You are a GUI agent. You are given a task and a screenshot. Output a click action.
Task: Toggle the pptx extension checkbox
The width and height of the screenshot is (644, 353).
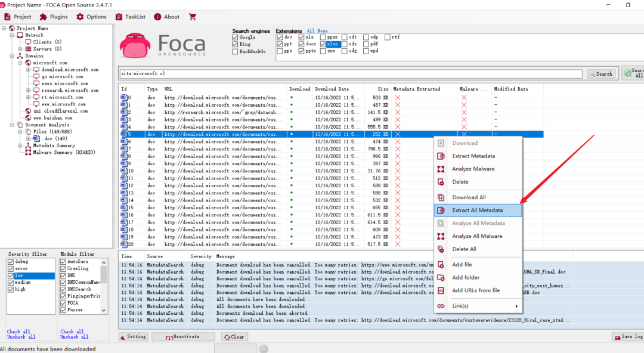point(302,51)
